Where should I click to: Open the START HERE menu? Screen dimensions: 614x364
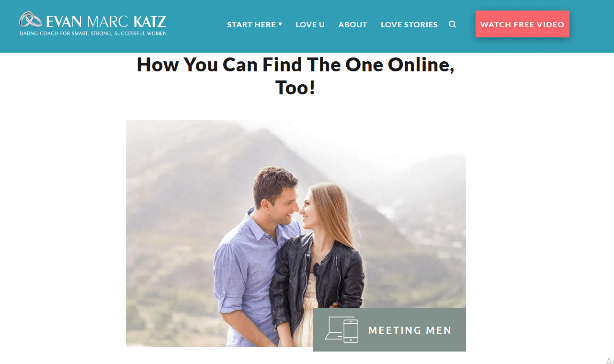click(x=251, y=24)
